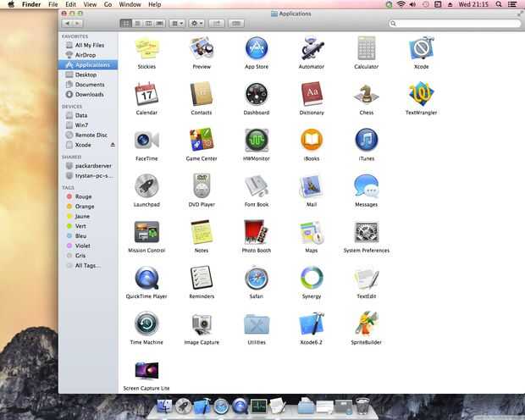This screenshot has height=420, width=525.
Task: Switch to column view in toolbar
Action: click(149, 23)
